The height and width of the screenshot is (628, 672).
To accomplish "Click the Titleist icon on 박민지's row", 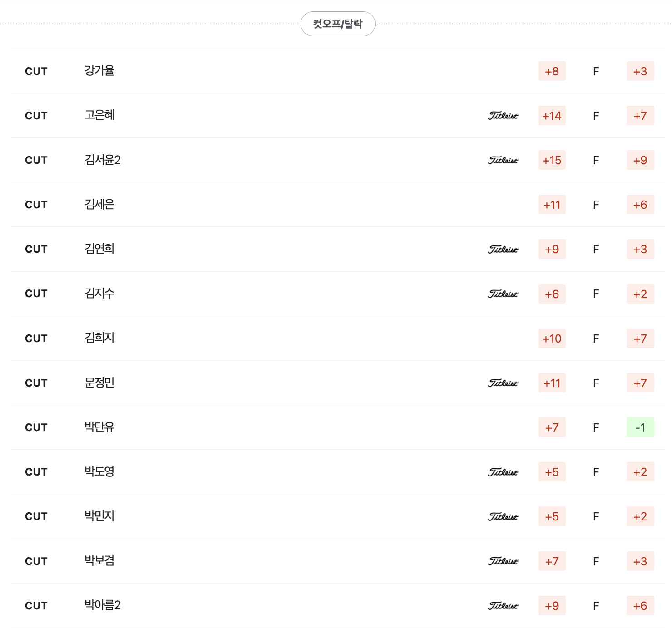I will (x=502, y=516).
